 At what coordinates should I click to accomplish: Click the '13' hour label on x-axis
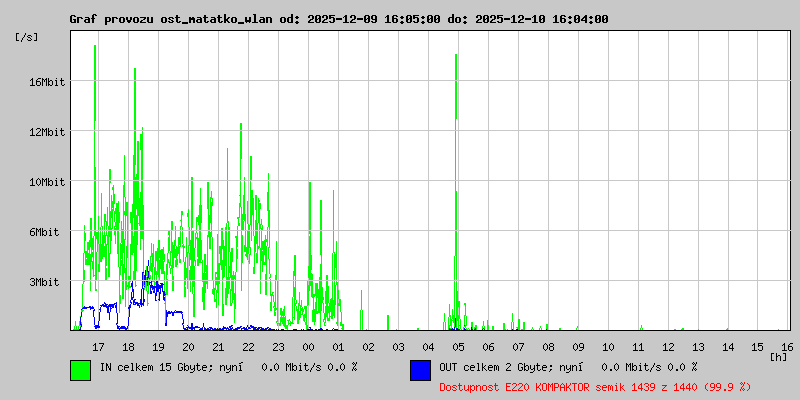tap(698, 347)
